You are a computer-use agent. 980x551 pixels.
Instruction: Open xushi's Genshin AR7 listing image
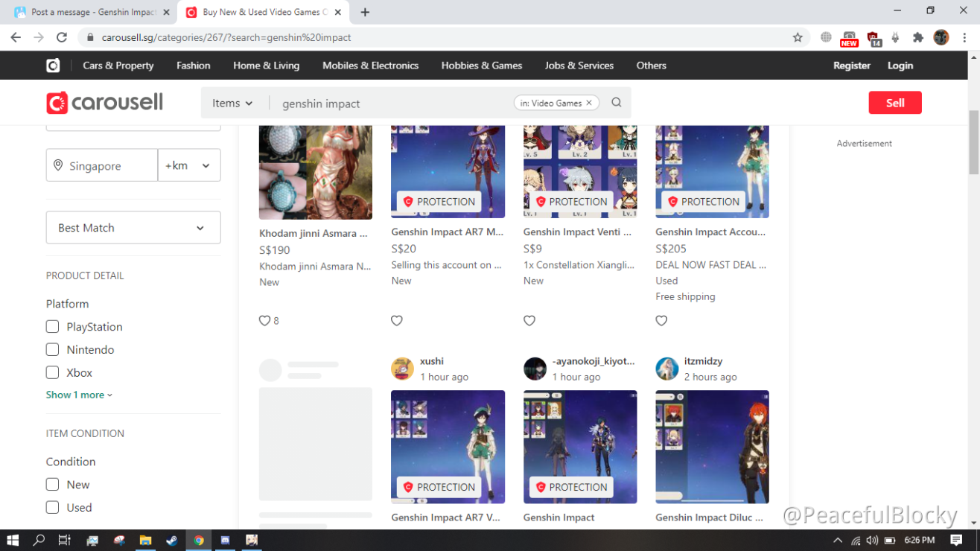click(448, 447)
